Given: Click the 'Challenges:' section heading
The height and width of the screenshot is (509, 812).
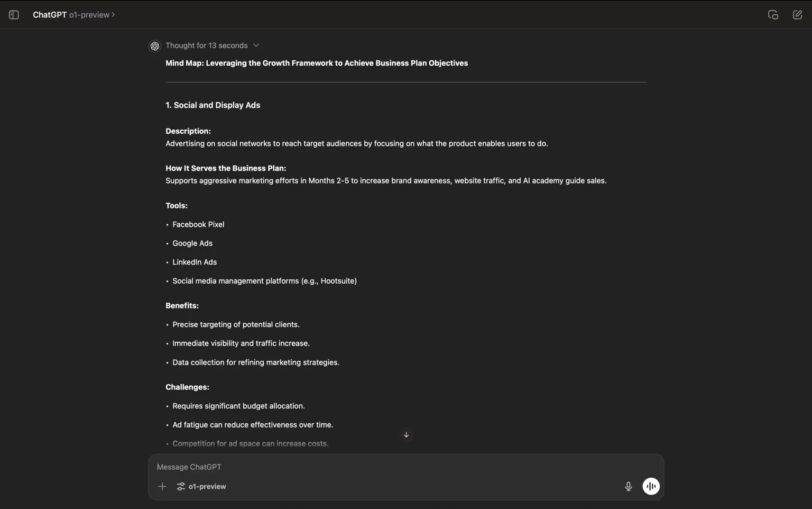Looking at the screenshot, I should (x=187, y=387).
